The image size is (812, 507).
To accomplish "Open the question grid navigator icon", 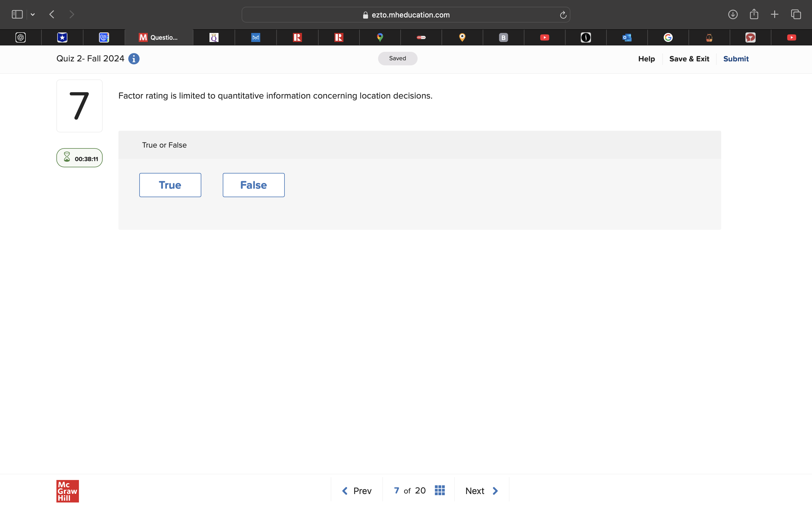I will 440,490.
